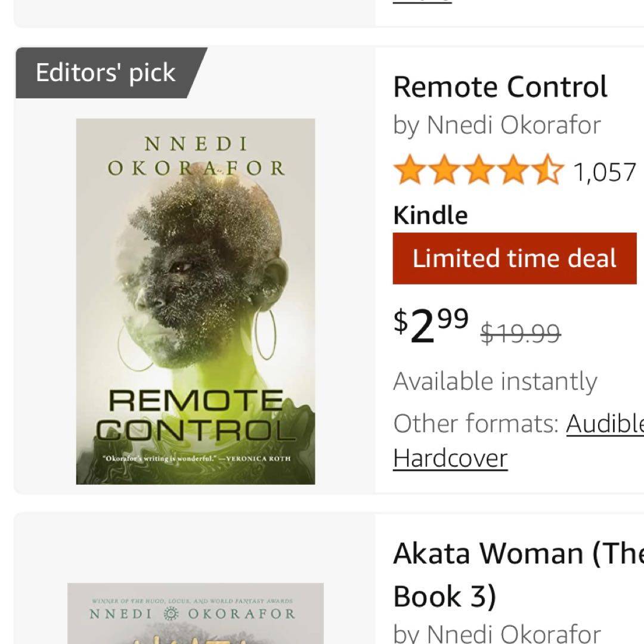Image resolution: width=644 pixels, height=644 pixels.
Task: Click the first gold rating star
Action: (410, 171)
